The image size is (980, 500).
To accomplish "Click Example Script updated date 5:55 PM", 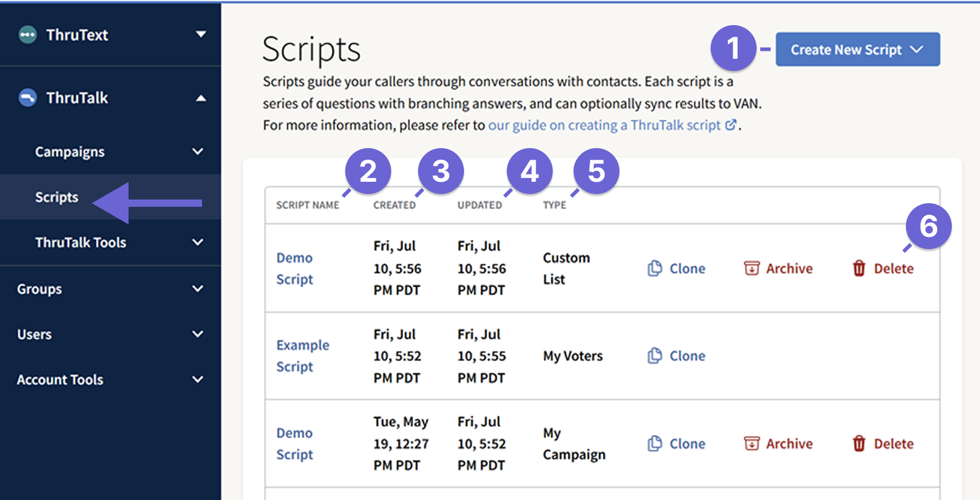I will click(481, 356).
